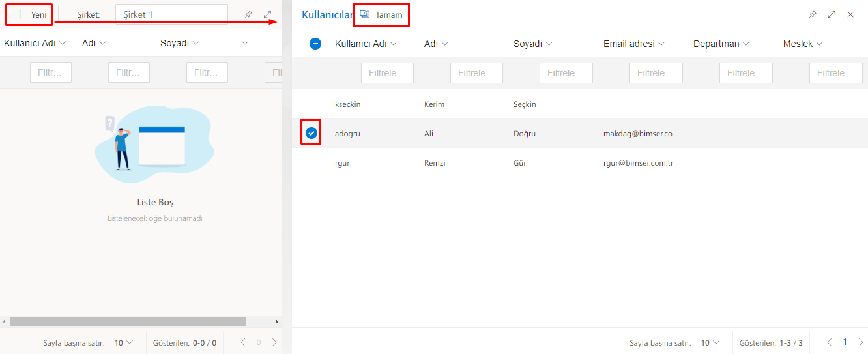868x354 pixels.
Task: Go to previous page in left panel
Action: (243, 342)
